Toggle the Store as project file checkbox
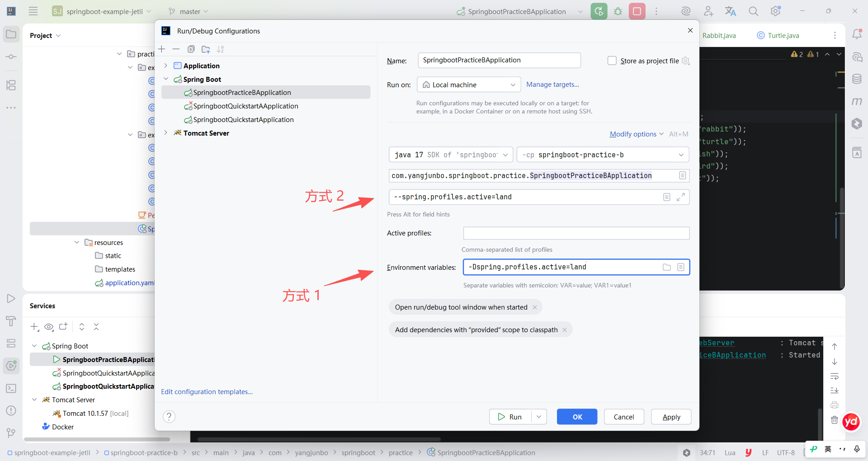Viewport: 868px width, 461px height. click(612, 61)
